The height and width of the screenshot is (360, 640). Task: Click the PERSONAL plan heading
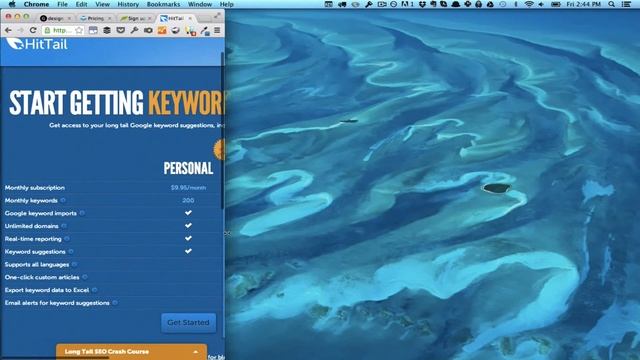click(188, 168)
